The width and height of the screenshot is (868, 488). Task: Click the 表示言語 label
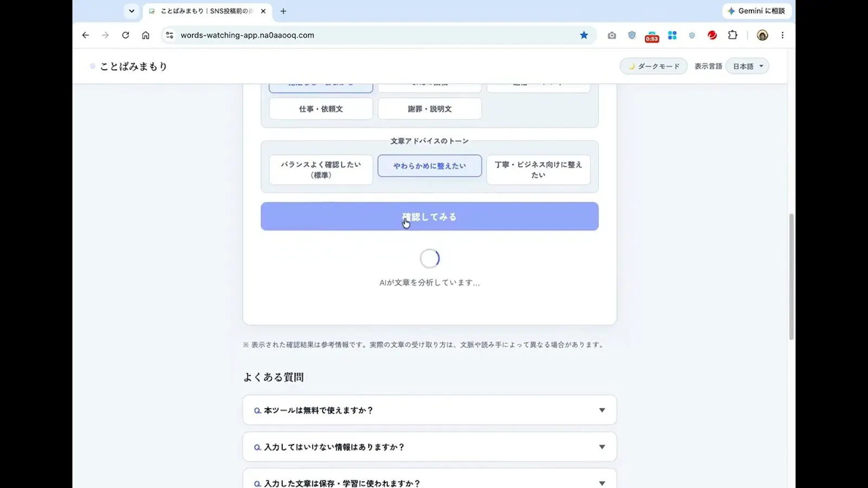pyautogui.click(x=708, y=66)
